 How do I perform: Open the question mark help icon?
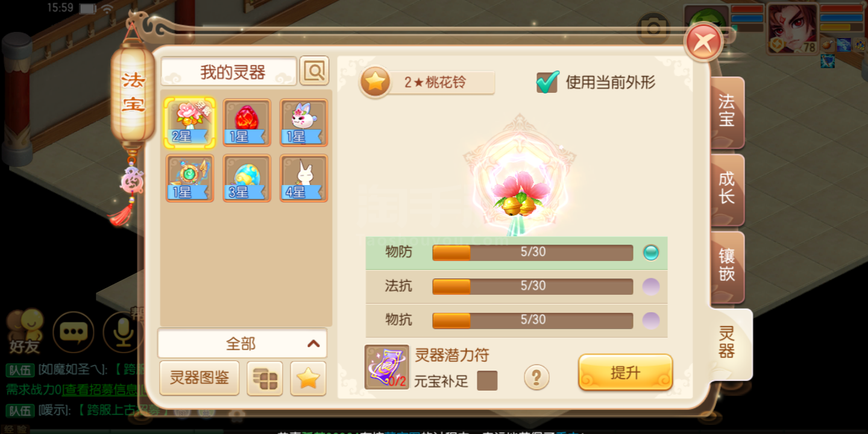[536, 377]
